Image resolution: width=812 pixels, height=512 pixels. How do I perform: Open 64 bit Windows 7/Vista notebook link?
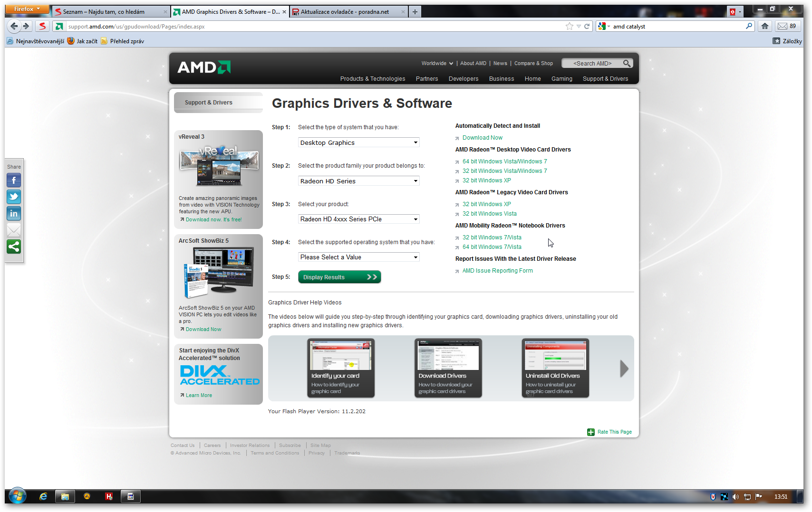[x=492, y=247]
